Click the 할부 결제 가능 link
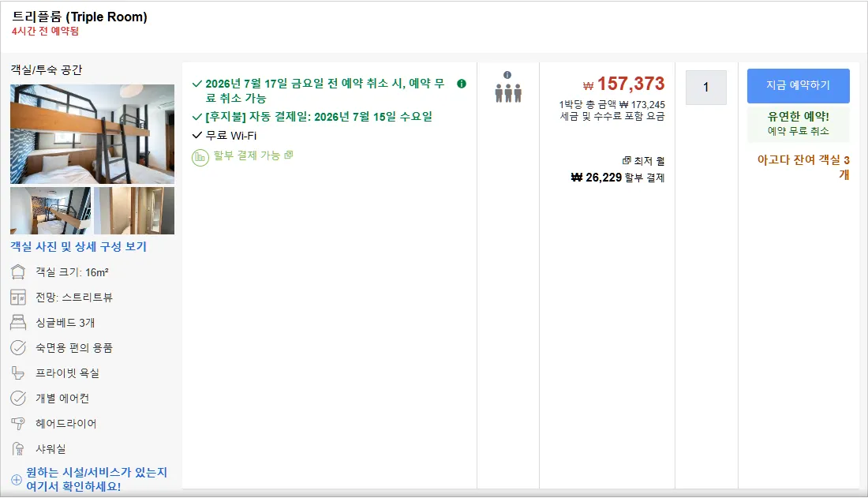This screenshot has height=498, width=868. [247, 155]
